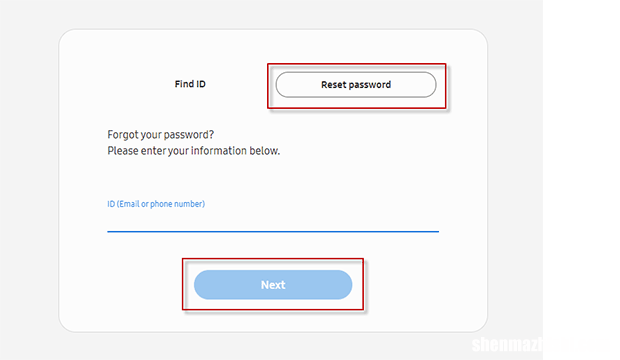Click the word 'information' in the instructions
The height and width of the screenshot is (360, 620).
[x=219, y=151]
